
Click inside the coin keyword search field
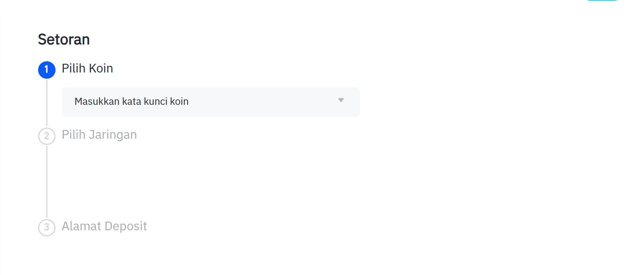[x=166, y=101]
